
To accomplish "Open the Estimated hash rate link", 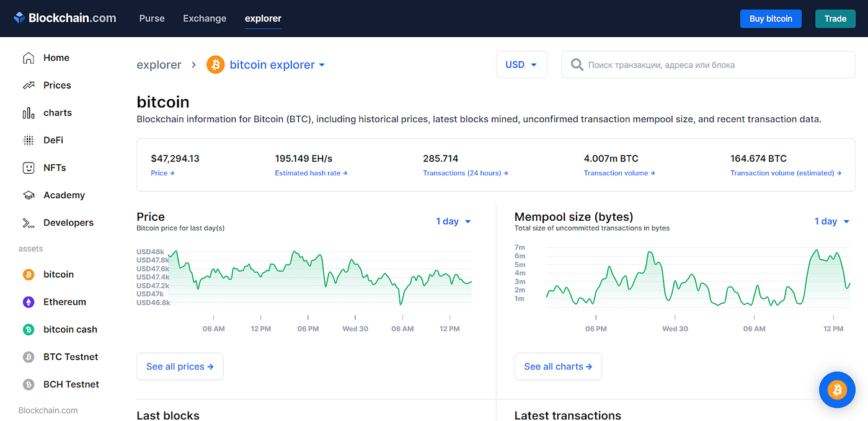I will pos(311,173).
